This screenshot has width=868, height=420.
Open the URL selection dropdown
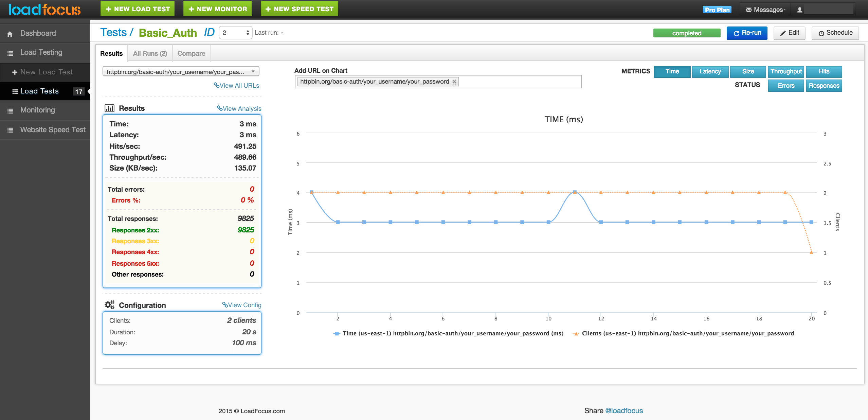click(x=181, y=72)
